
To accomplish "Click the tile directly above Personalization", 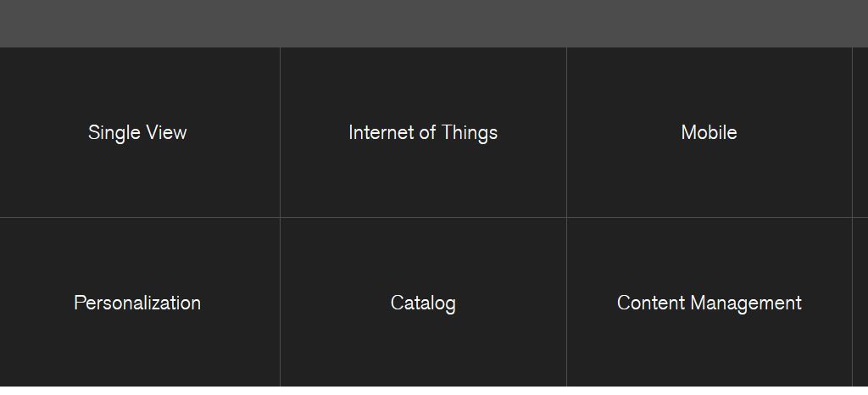I will point(137,132).
